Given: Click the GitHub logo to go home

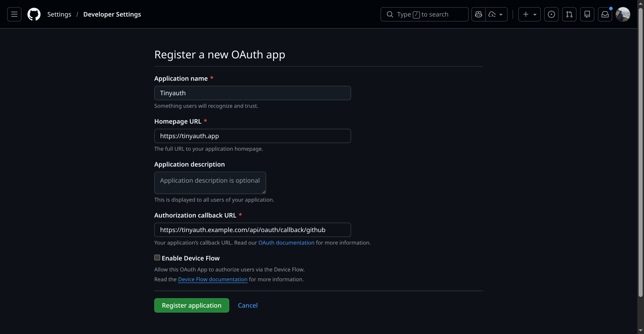Looking at the screenshot, I should [34, 14].
